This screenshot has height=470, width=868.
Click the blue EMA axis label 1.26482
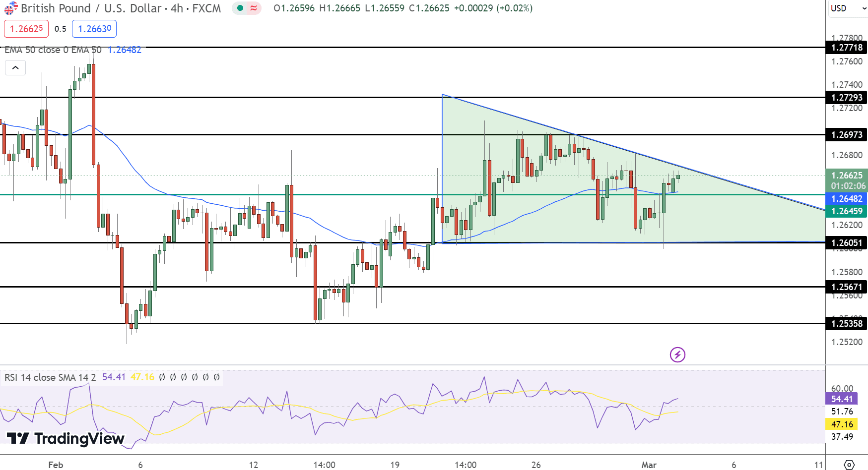click(x=847, y=199)
